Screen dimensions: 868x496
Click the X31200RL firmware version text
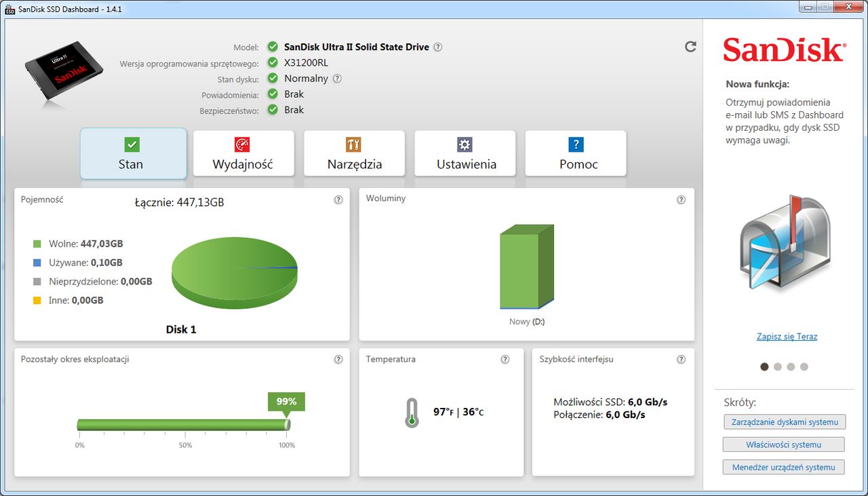point(307,63)
